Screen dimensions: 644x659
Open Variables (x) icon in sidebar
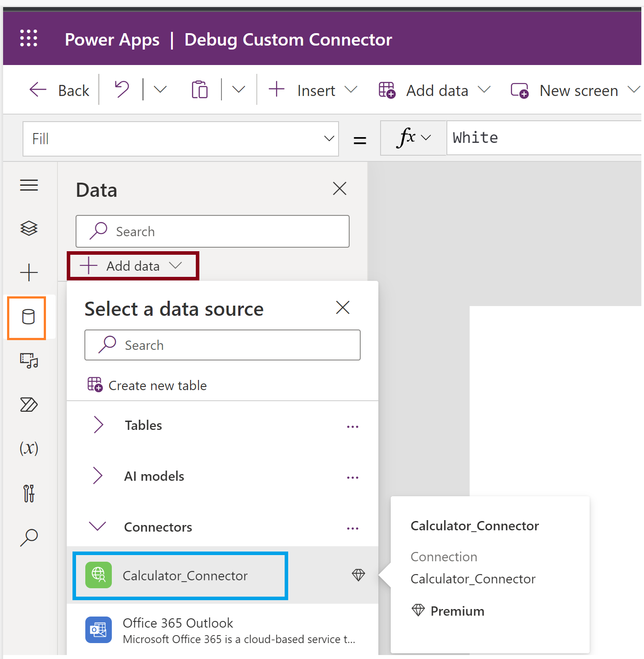coord(29,448)
